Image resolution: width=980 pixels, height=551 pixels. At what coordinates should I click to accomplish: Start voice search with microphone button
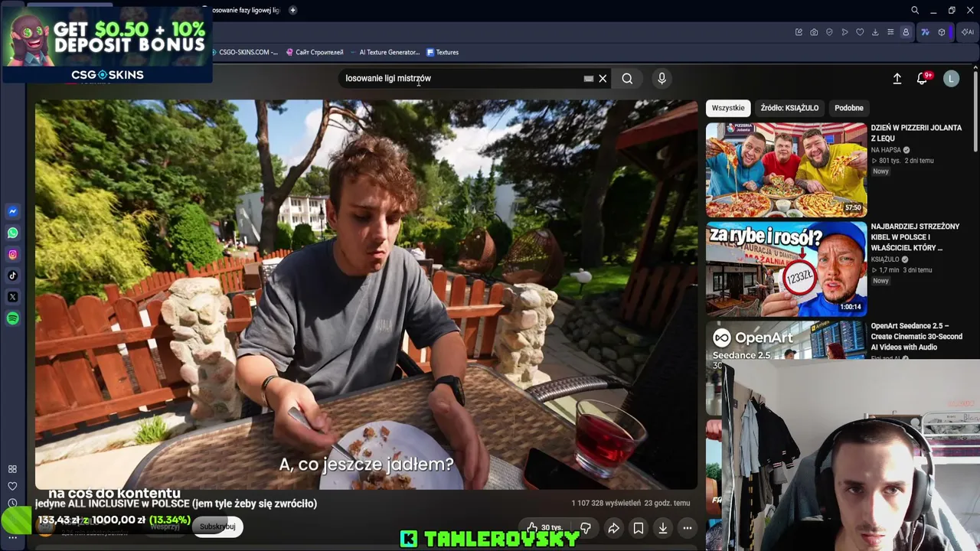coord(662,78)
